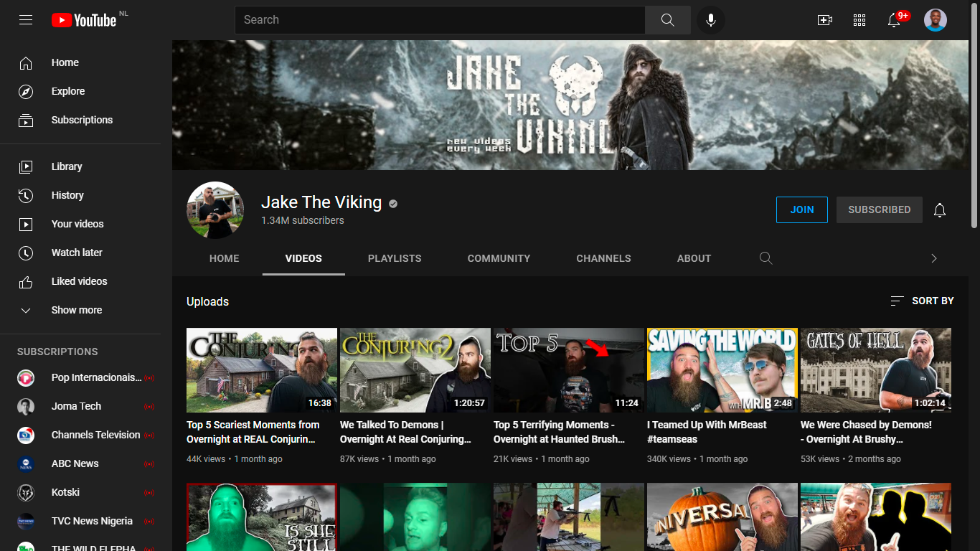Open ABC News channel avatar
The image size is (980, 551).
[26, 463]
